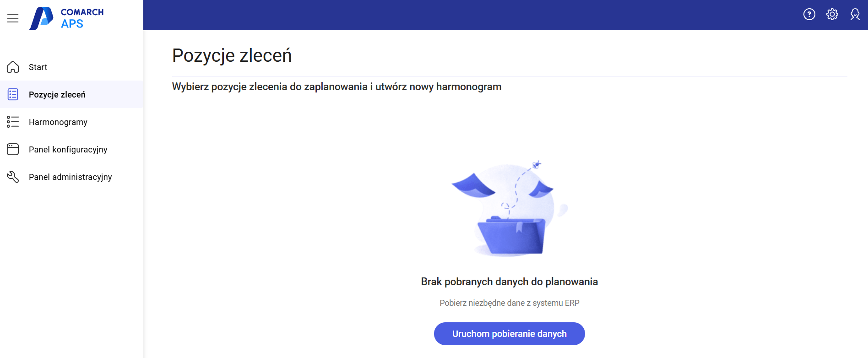The height and width of the screenshot is (358, 868).
Task: Navigate to Panel konfiguracyjny
Action: pos(68,150)
